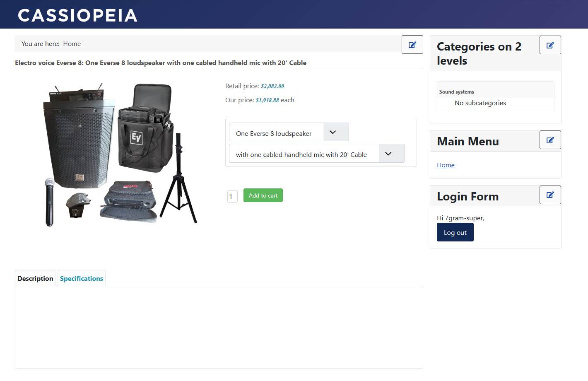Click the breadcrumbs module edit icon
Image resolution: width=588 pixels, height=381 pixels.
[412, 45]
